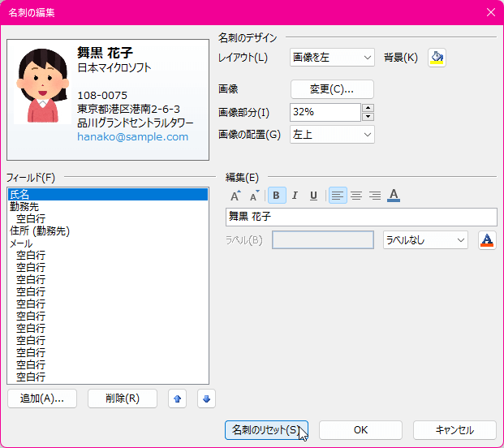Select 住所 (勤務先) in the field list
The image size is (504, 448).
point(108,231)
